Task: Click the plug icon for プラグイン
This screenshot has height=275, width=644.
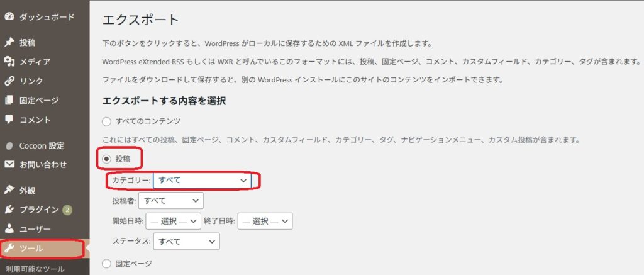Action: (x=9, y=210)
